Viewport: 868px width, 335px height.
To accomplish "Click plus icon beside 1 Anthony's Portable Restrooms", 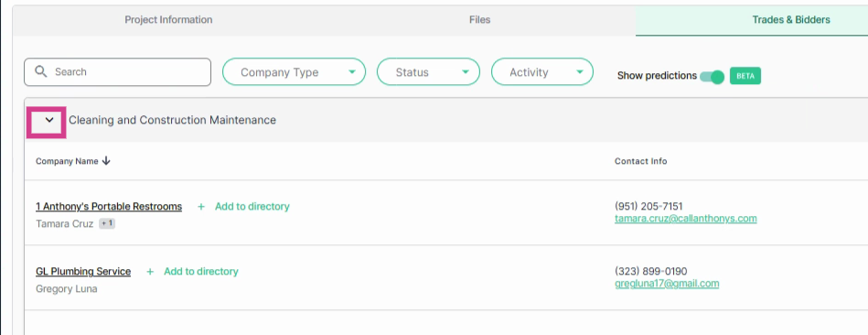I will pyautogui.click(x=201, y=207).
